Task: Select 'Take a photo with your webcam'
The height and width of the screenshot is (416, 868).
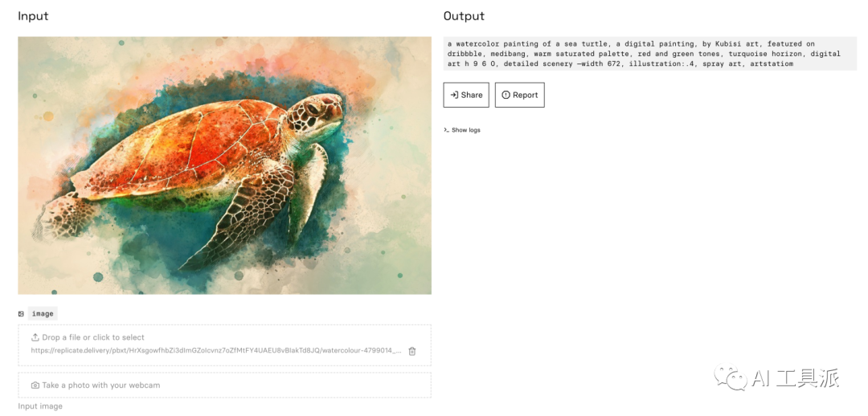Action: coord(100,385)
